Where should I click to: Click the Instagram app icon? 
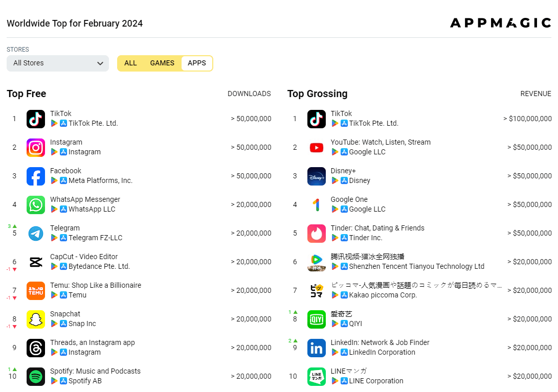coord(36,148)
